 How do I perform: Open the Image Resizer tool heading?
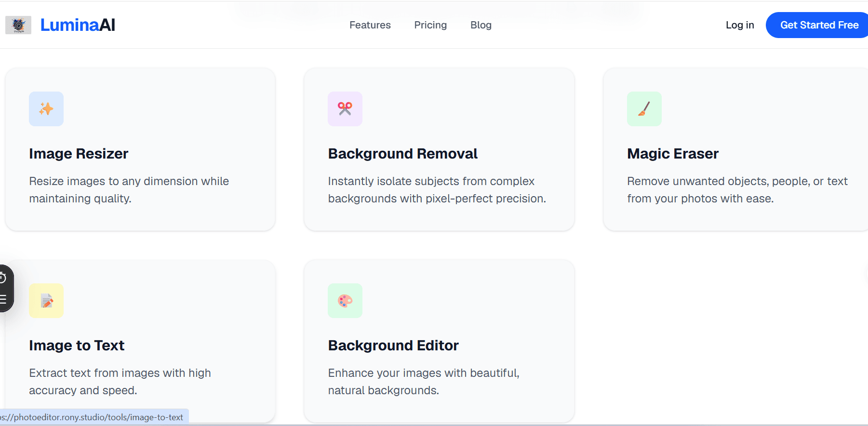pyautogui.click(x=79, y=154)
